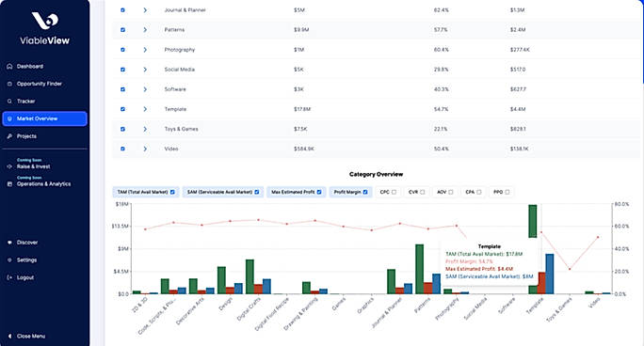Collapse sidebar with Close Menu arrow
644x346 pixels.
click(9, 337)
